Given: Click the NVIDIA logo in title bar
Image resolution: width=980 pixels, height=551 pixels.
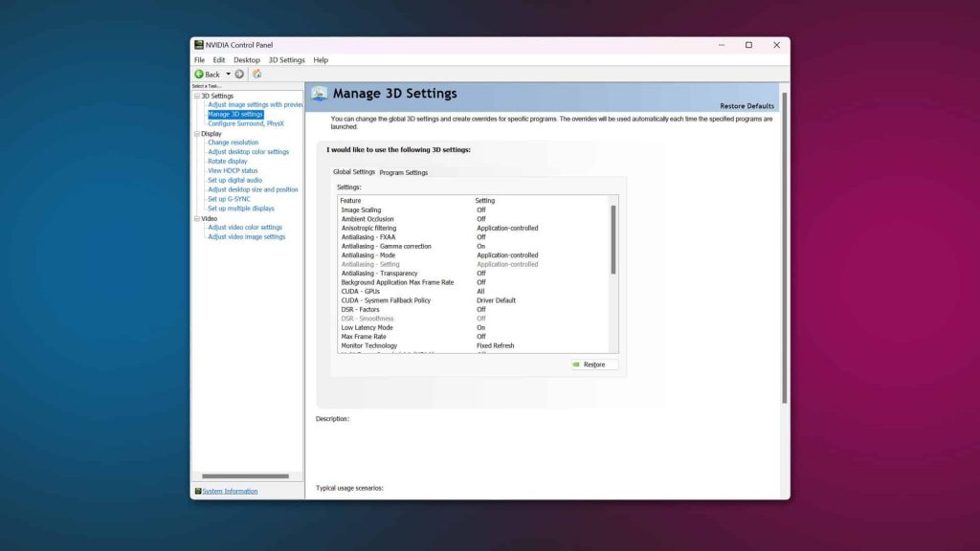Looking at the screenshot, I should 199,45.
